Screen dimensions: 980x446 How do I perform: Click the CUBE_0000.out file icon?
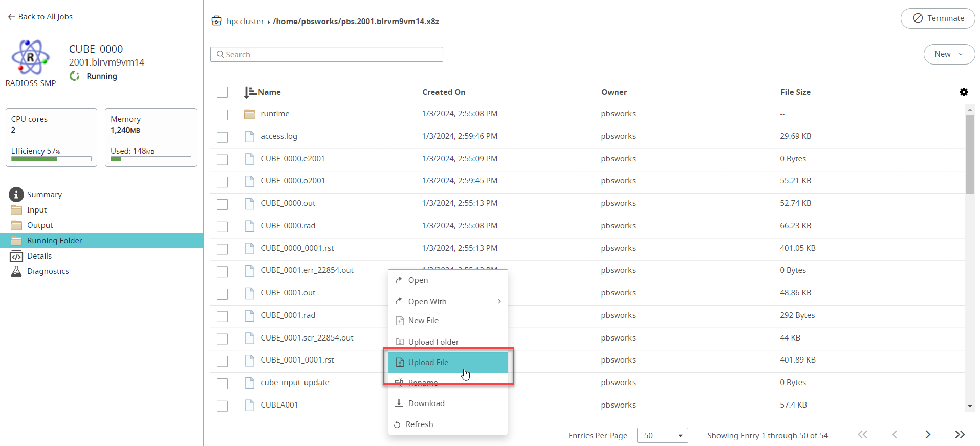point(250,203)
